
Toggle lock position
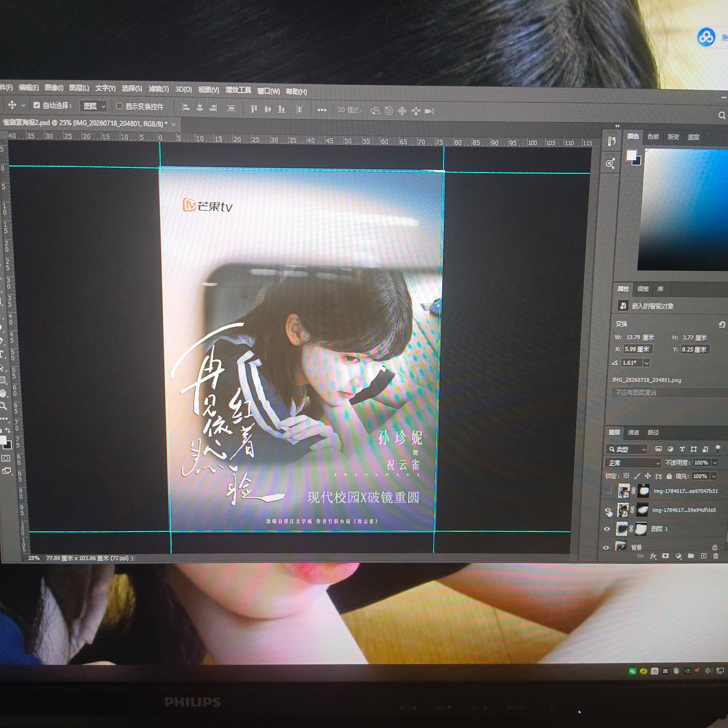pos(648,476)
